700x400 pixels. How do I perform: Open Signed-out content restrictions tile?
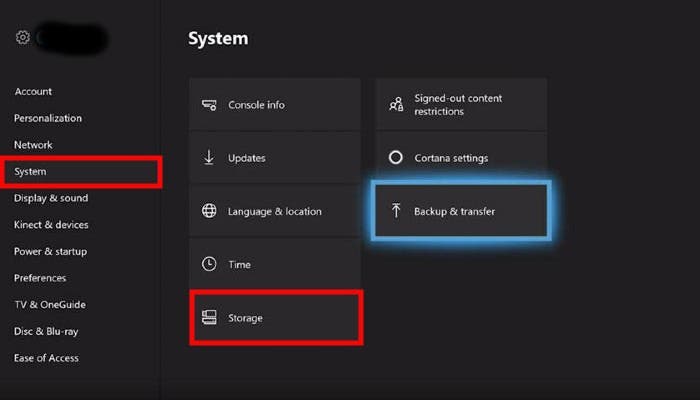click(461, 104)
